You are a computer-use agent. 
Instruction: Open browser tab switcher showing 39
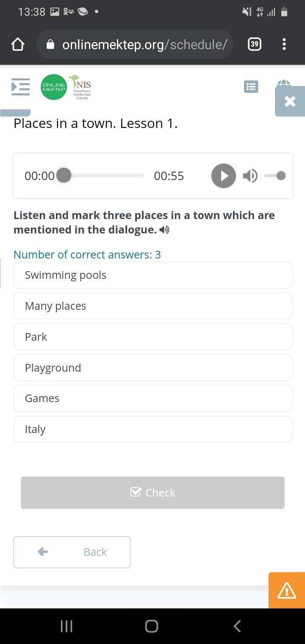pos(254,44)
